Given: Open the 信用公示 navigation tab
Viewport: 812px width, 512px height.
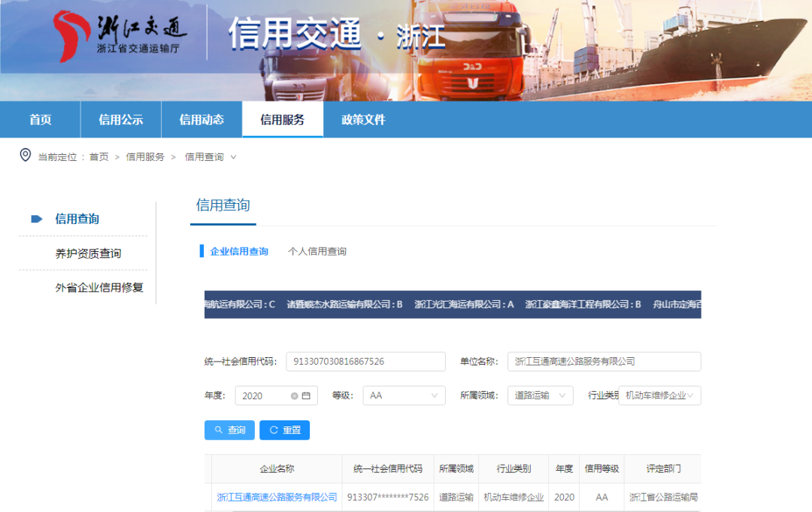Looking at the screenshot, I should click(120, 119).
